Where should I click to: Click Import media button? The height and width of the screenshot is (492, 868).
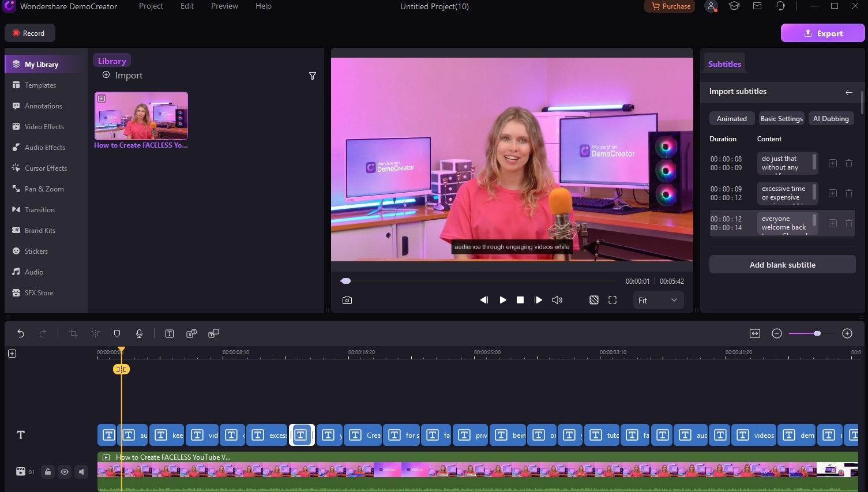coord(122,76)
